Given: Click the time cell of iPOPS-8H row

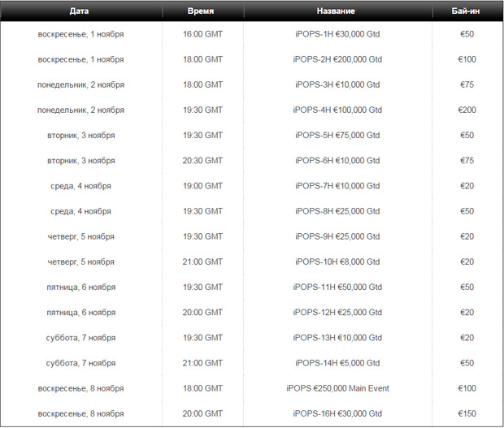Looking at the screenshot, I should pyautogui.click(x=203, y=211).
